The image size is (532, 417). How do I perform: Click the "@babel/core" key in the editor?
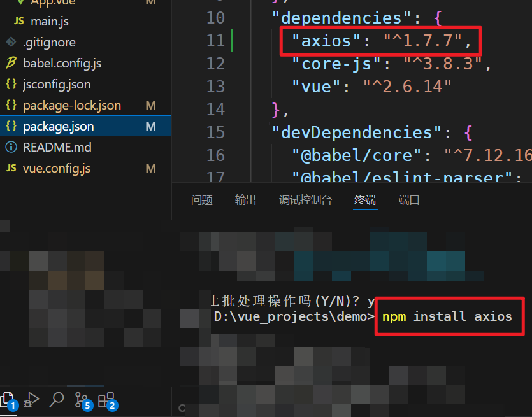click(x=357, y=155)
